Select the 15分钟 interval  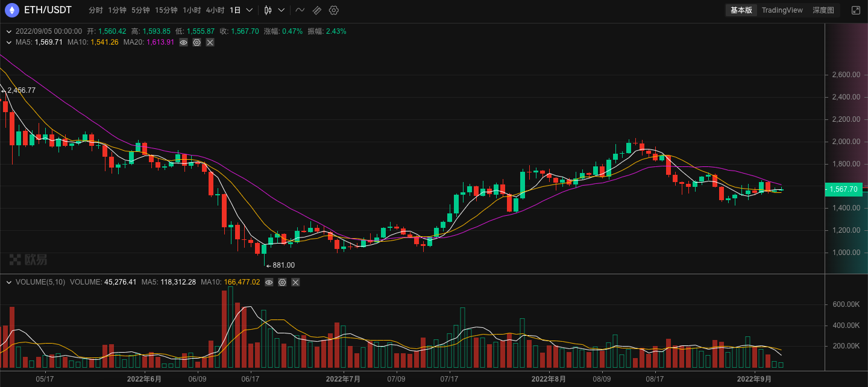166,10
